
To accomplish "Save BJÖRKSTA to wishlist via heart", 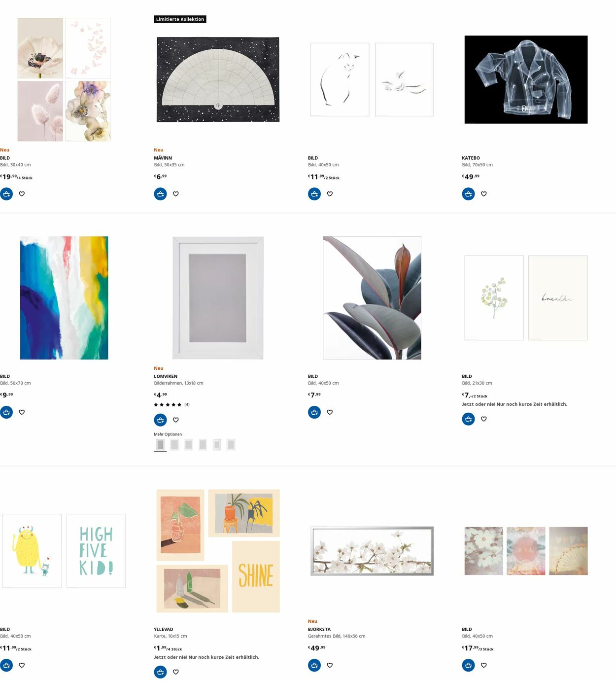I will (x=330, y=665).
